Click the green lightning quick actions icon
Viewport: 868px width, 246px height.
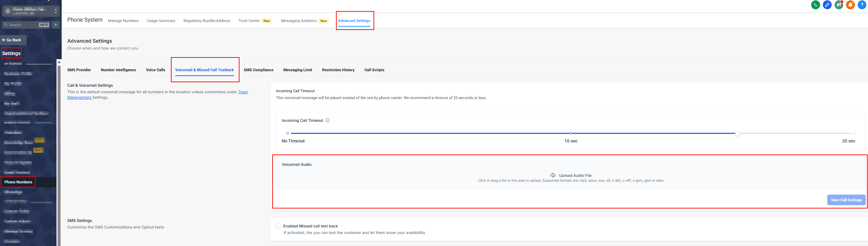(x=55, y=25)
